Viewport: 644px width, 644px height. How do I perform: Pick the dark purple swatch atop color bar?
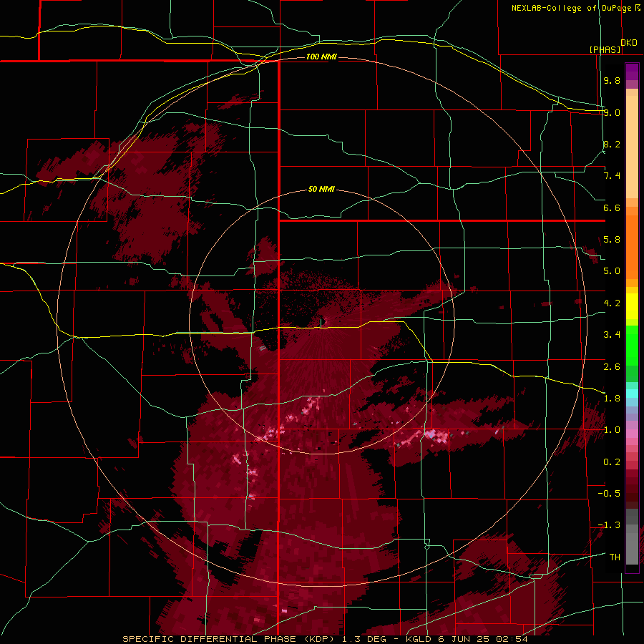632,71
